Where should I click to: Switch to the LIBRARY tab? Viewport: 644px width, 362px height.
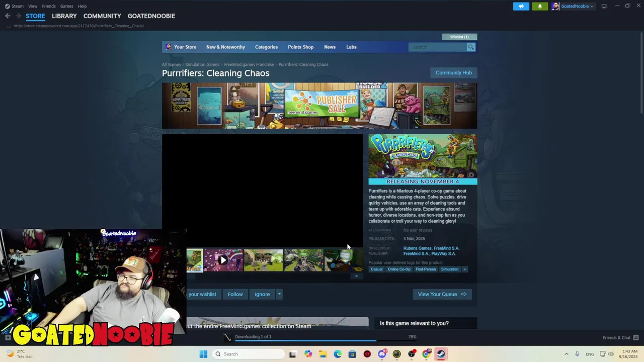pos(64,16)
